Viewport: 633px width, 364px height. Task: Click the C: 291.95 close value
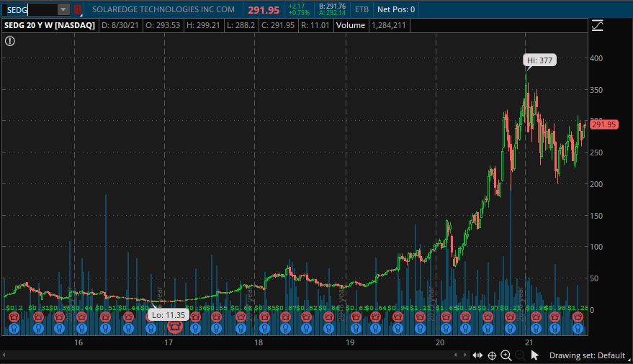coord(278,25)
